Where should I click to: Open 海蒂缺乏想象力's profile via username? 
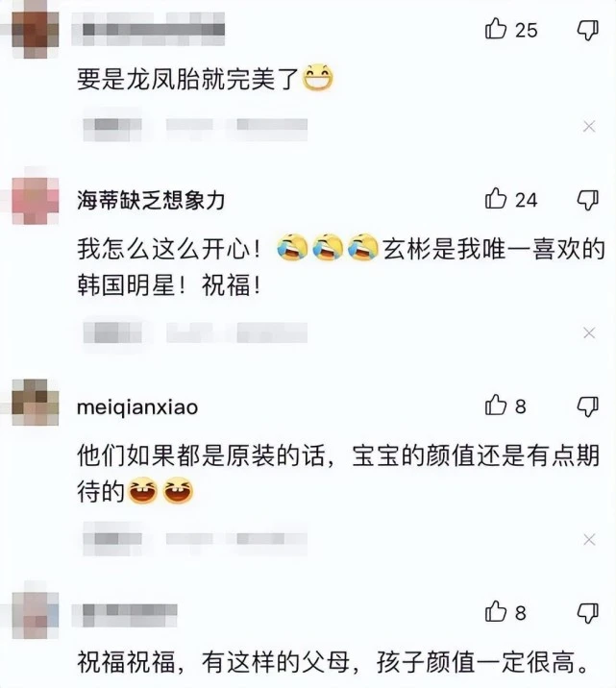click(151, 201)
